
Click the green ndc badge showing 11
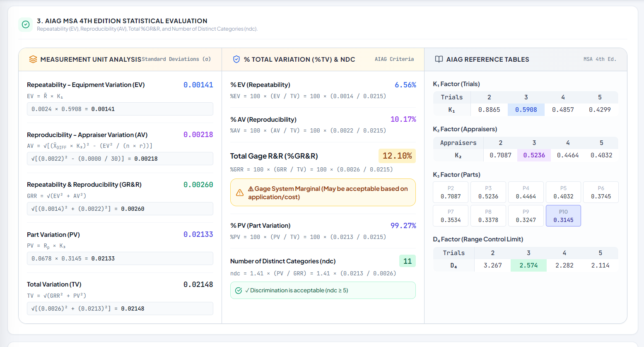point(408,261)
